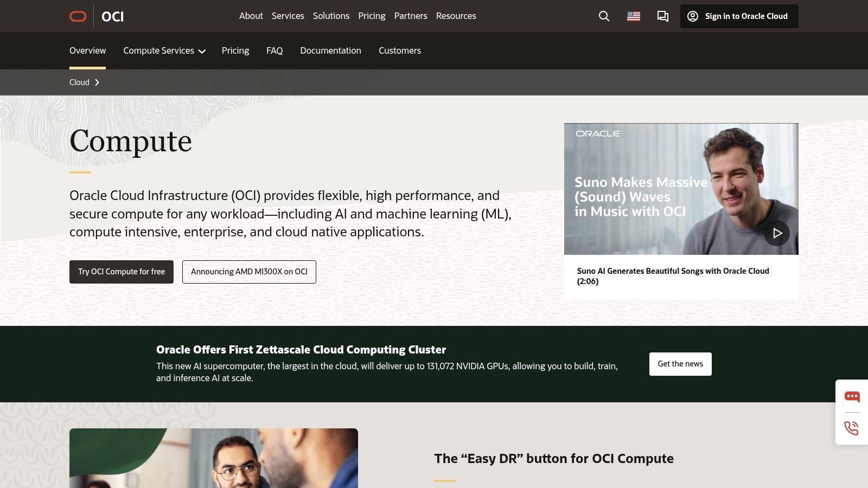Change country via the US flag icon
The height and width of the screenshot is (488, 868).
point(634,16)
